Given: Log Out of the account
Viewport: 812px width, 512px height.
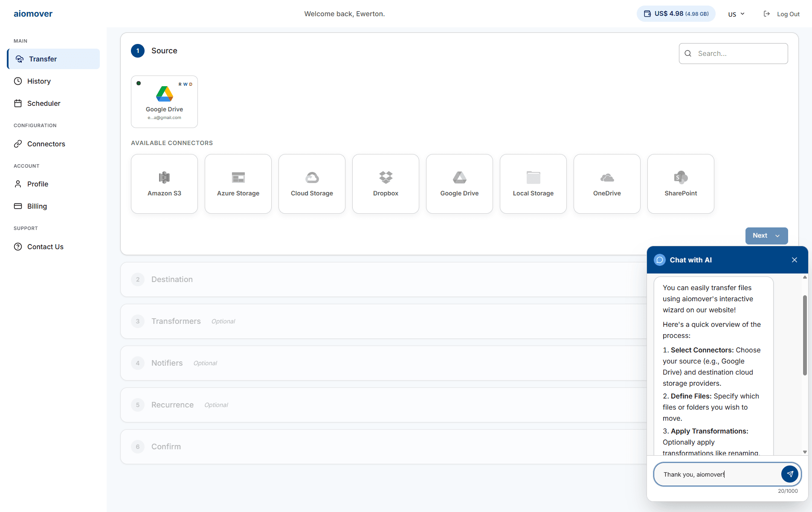Looking at the screenshot, I should (x=788, y=14).
